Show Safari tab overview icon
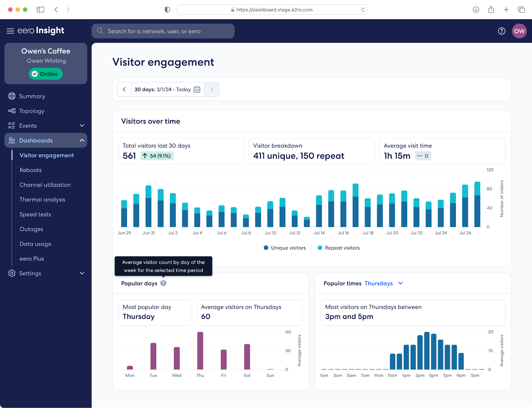532x408 pixels. coord(521,10)
